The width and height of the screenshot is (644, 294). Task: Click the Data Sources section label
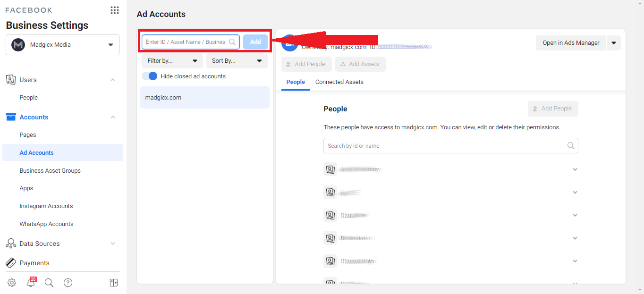40,244
